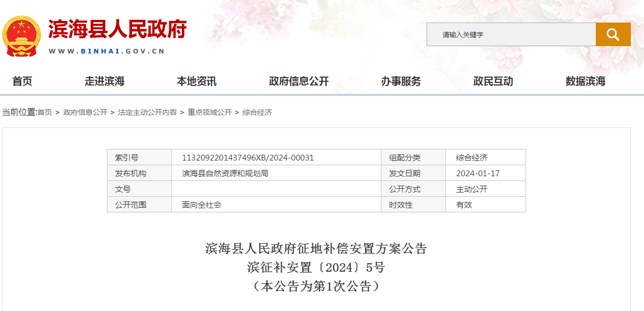Click the 发布机构 label cell
This screenshot has width=644, height=311.
tap(139, 173)
